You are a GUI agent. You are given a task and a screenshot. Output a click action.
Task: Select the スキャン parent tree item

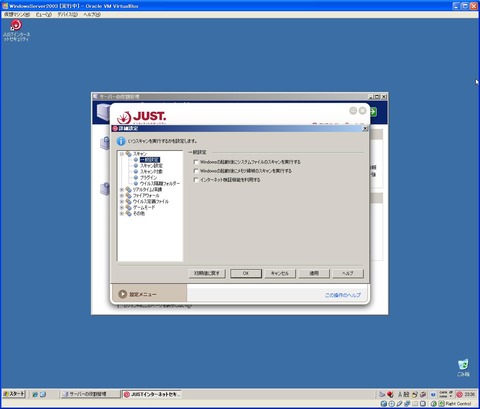pos(140,154)
